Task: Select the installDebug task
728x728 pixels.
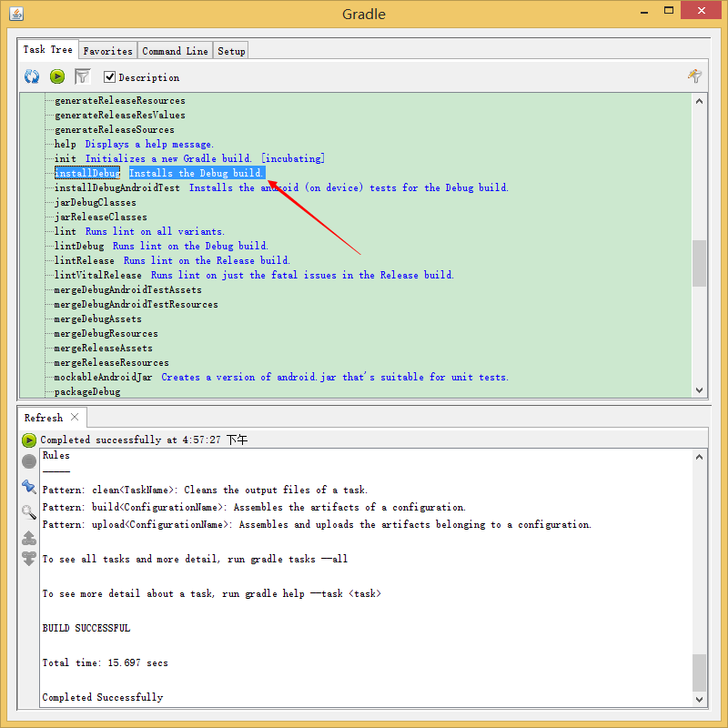Action: (x=87, y=173)
